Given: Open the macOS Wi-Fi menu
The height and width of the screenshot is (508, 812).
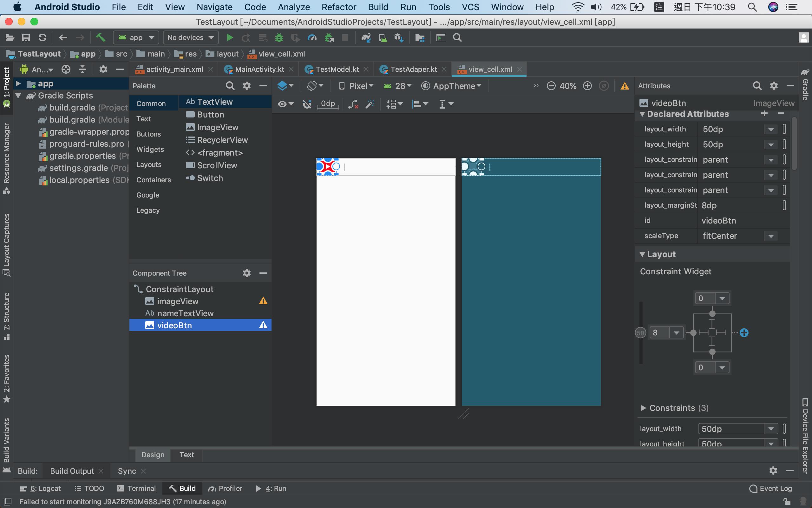Looking at the screenshot, I should point(578,7).
